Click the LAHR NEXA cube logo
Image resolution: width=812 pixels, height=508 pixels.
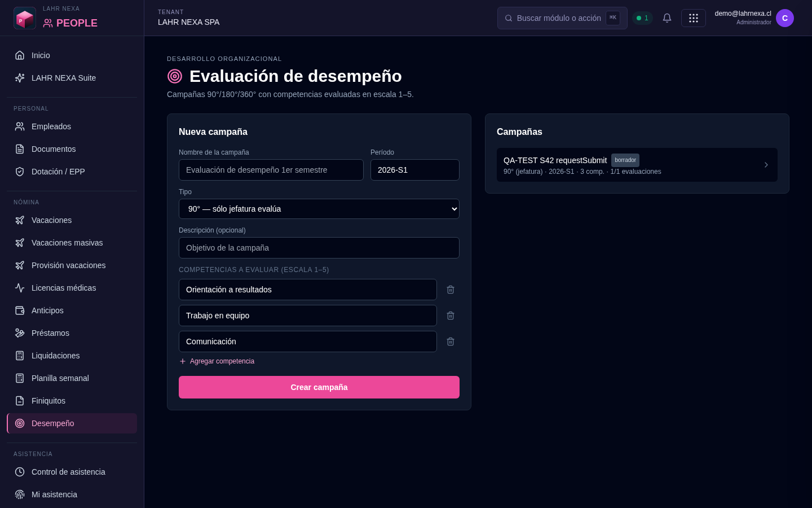(25, 18)
